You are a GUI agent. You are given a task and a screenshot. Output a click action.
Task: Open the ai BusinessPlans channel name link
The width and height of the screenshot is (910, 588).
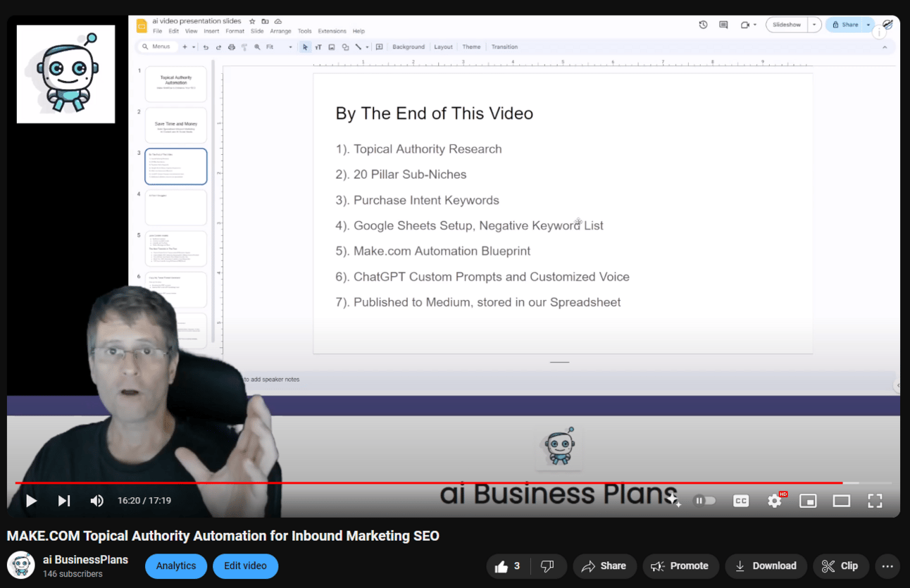pos(86,560)
